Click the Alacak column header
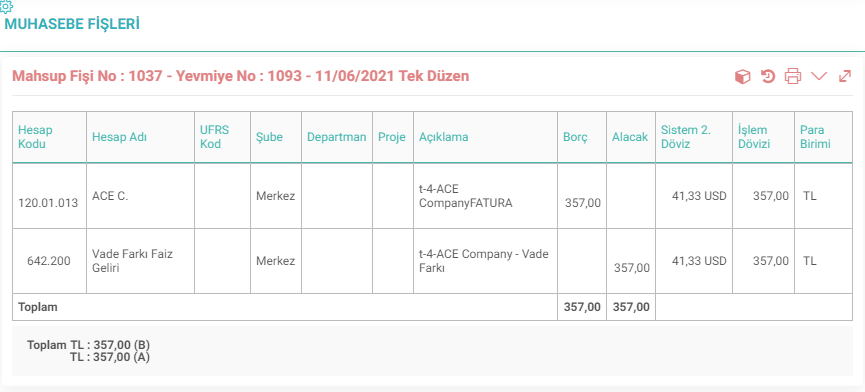 [630, 137]
